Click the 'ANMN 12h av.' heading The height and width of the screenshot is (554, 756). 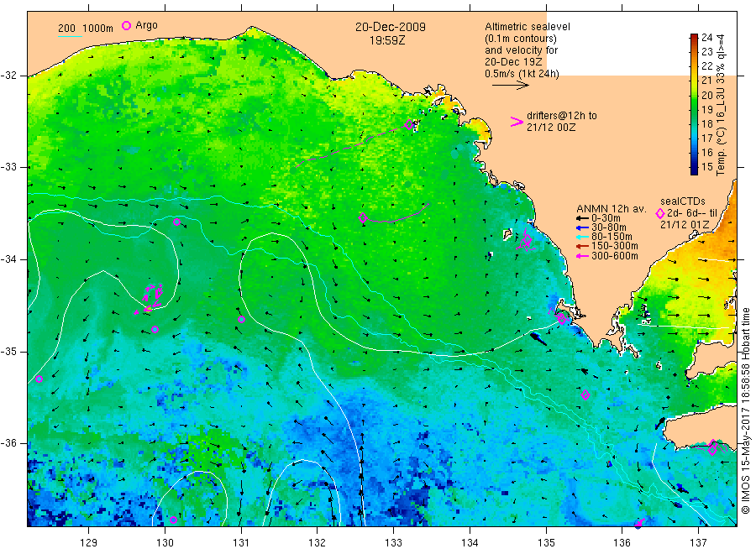click(612, 209)
